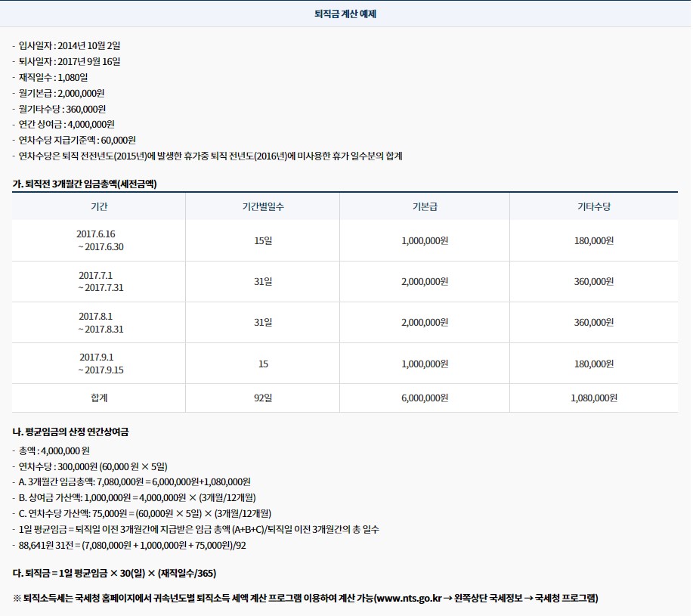Click total 기본급 "6,000,000원" in 합계 row

[425, 398]
